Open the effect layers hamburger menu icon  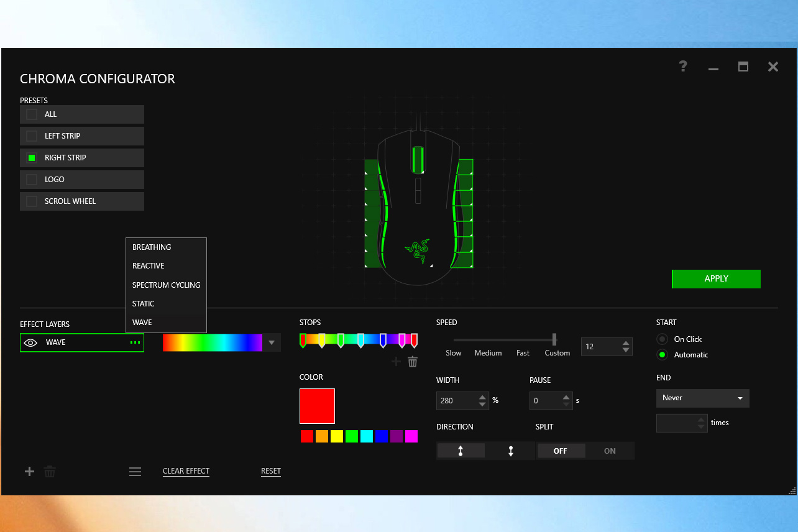tap(135, 472)
